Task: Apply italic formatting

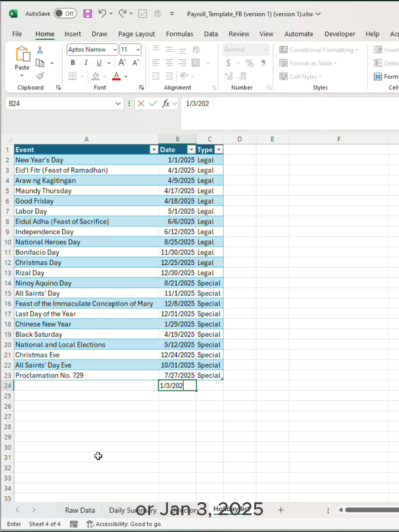Action: coord(86,62)
